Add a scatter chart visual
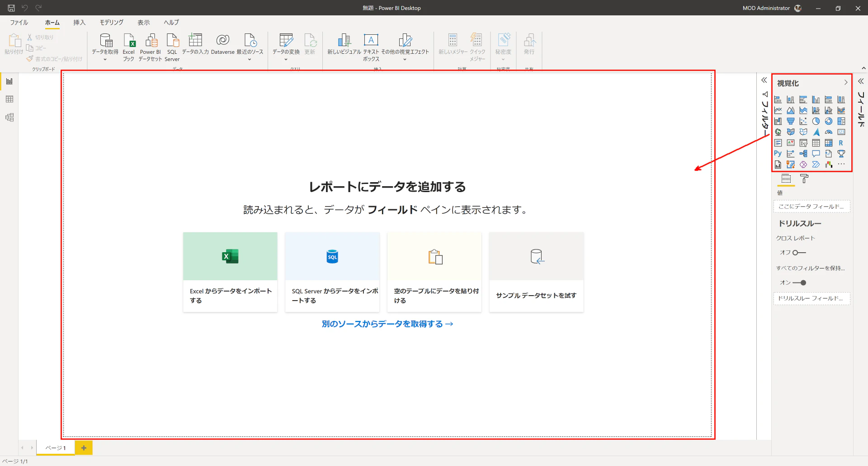 tap(803, 121)
